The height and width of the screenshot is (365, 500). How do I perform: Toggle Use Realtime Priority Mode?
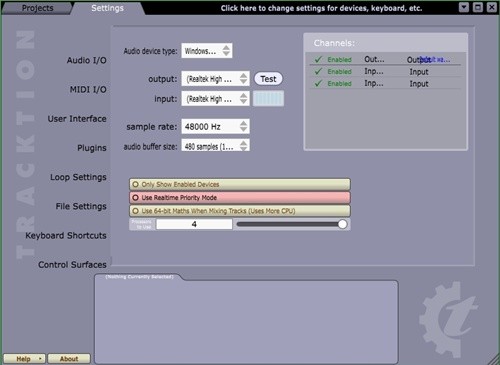click(240, 198)
